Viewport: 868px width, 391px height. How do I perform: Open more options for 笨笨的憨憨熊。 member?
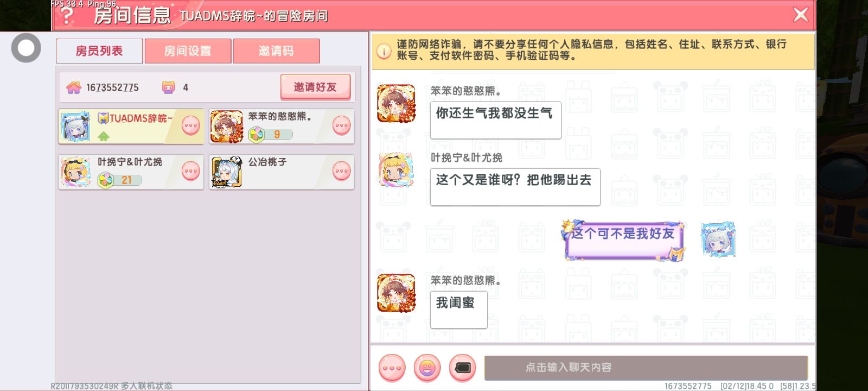[x=342, y=125]
